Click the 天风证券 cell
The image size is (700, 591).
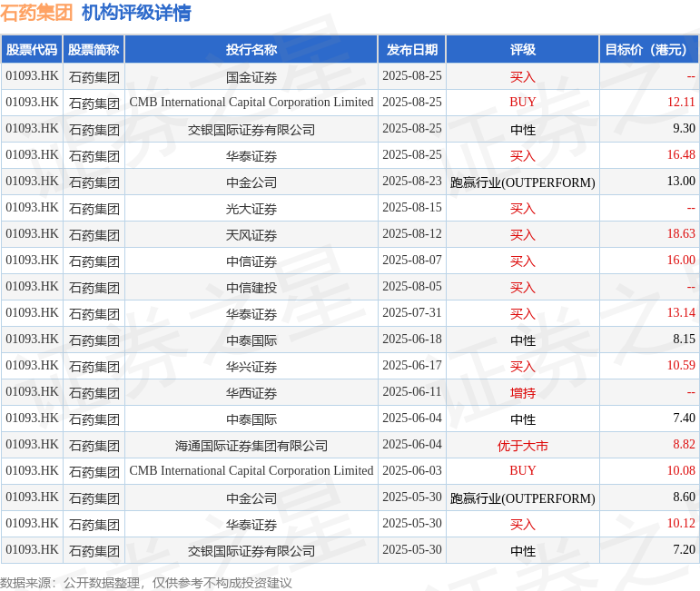(x=251, y=235)
